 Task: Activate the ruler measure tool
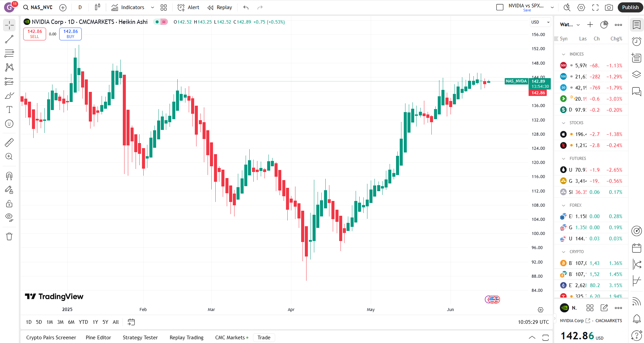[x=9, y=142]
